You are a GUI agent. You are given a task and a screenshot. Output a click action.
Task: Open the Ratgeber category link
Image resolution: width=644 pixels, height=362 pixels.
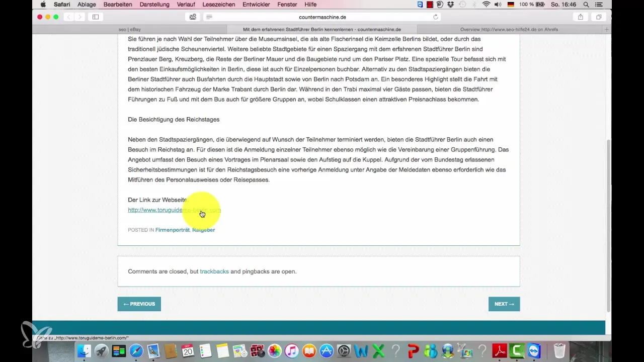203,230
